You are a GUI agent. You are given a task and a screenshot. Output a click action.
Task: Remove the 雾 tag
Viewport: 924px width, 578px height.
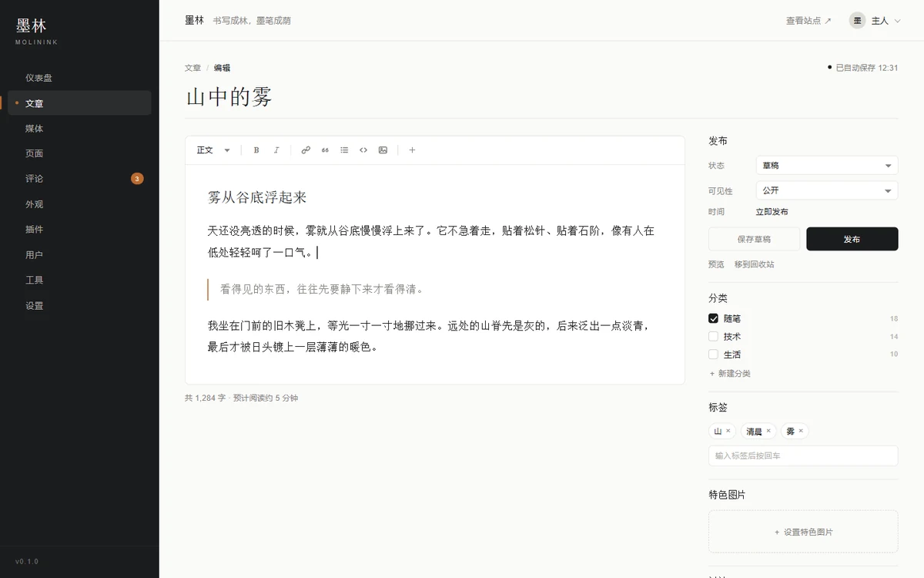801,432
